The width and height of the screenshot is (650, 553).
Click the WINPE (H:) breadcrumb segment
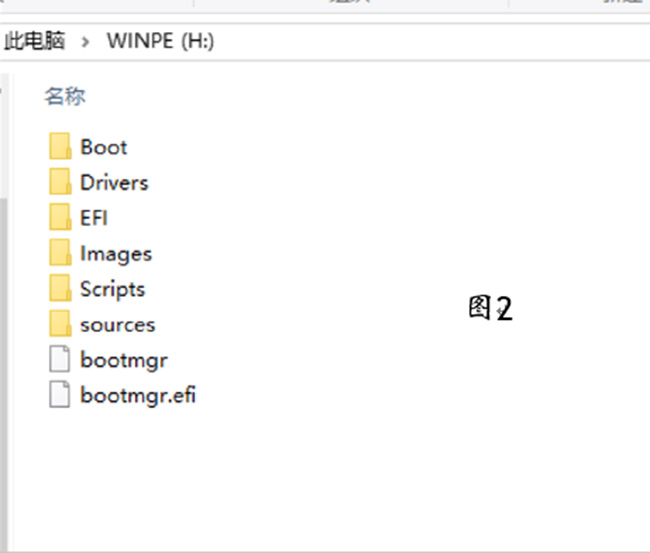pyautogui.click(x=161, y=41)
